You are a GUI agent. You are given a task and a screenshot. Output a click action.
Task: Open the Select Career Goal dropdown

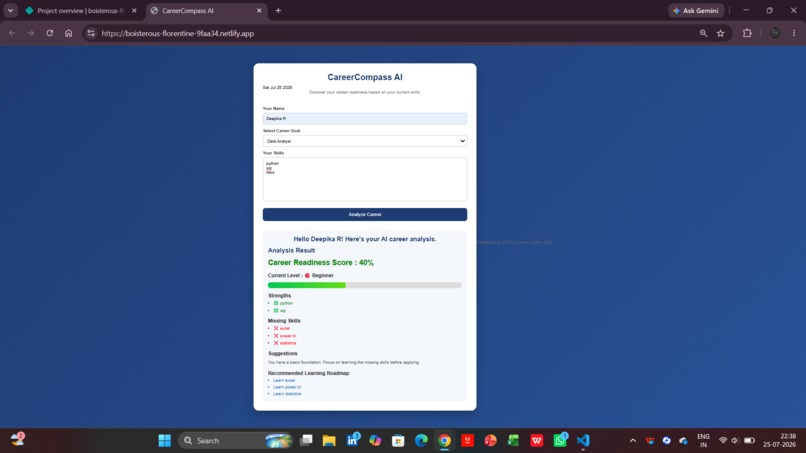(364, 141)
